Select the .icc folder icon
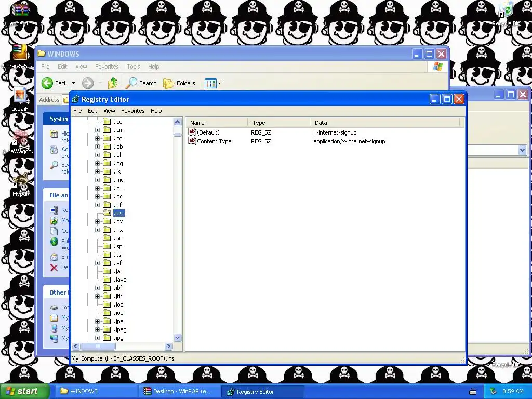532x399 pixels. click(x=107, y=122)
